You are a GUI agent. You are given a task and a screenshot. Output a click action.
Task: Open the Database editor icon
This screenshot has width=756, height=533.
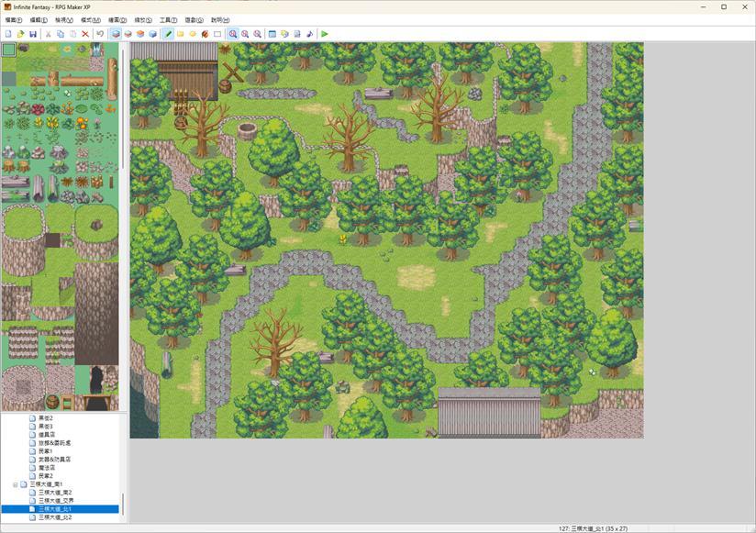(272, 34)
